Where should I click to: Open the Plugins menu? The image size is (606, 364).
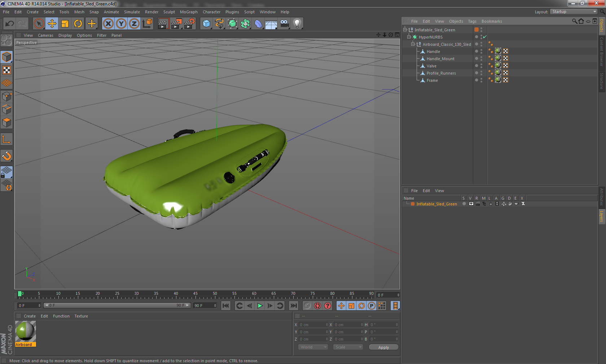click(232, 12)
